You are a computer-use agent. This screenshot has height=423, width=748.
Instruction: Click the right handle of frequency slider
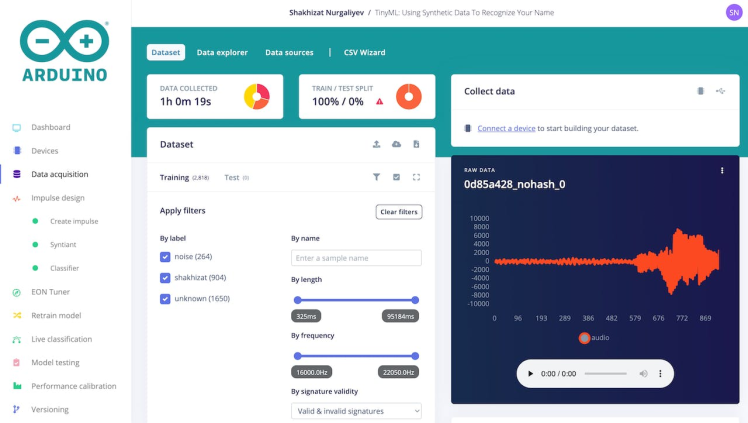(415, 356)
